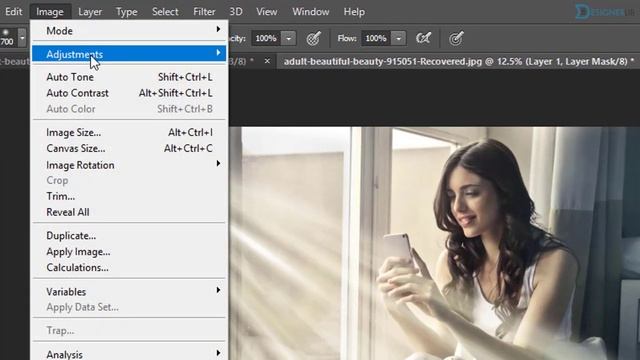The width and height of the screenshot is (640, 360).
Task: Choose the Trim command
Action: [x=129, y=196]
